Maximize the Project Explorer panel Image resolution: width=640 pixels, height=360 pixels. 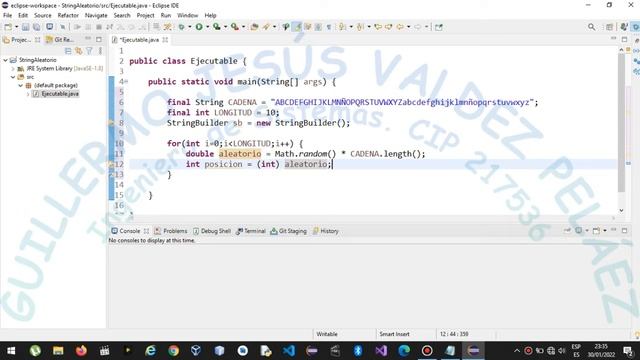tap(99, 39)
